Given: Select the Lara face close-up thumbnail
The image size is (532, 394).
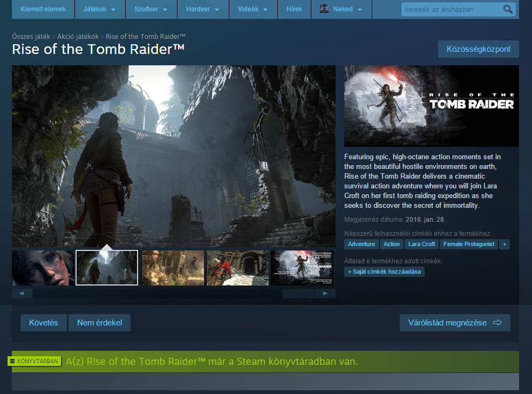Looking at the screenshot, I should 43,268.
